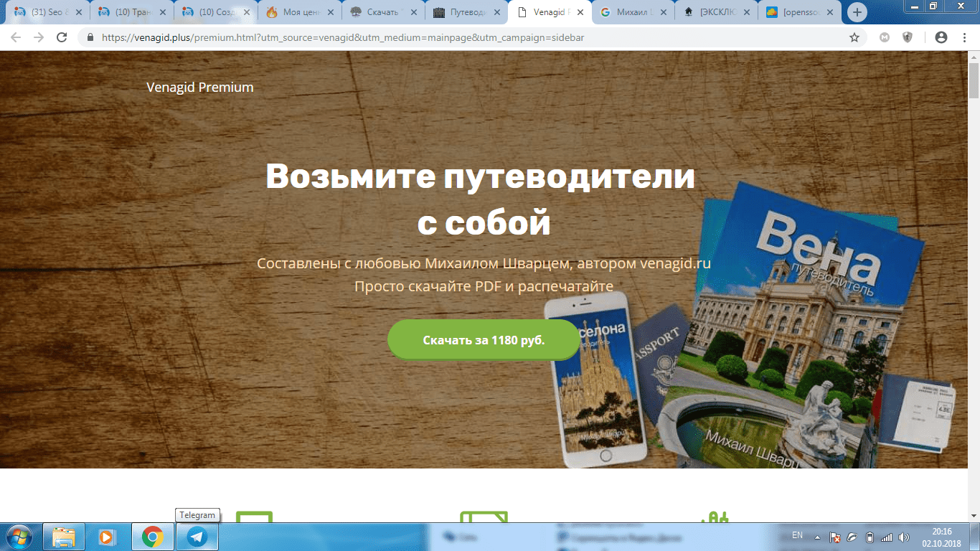The image size is (980, 551).
Task: Go back using the browser back arrow
Action: [16, 37]
